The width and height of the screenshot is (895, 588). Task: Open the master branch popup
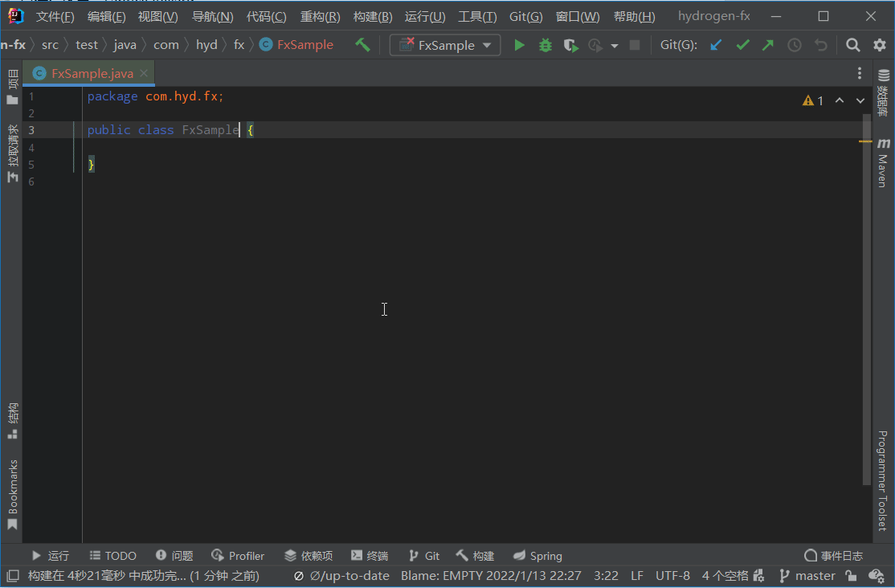click(807, 576)
